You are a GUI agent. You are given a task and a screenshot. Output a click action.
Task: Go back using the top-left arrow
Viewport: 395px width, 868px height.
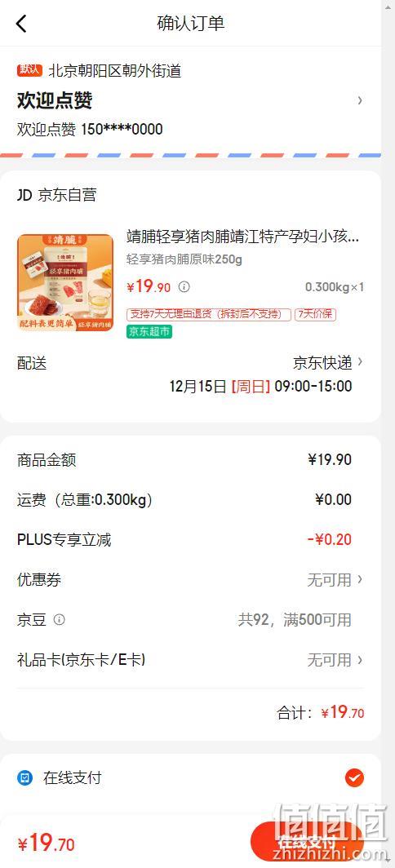(x=21, y=23)
